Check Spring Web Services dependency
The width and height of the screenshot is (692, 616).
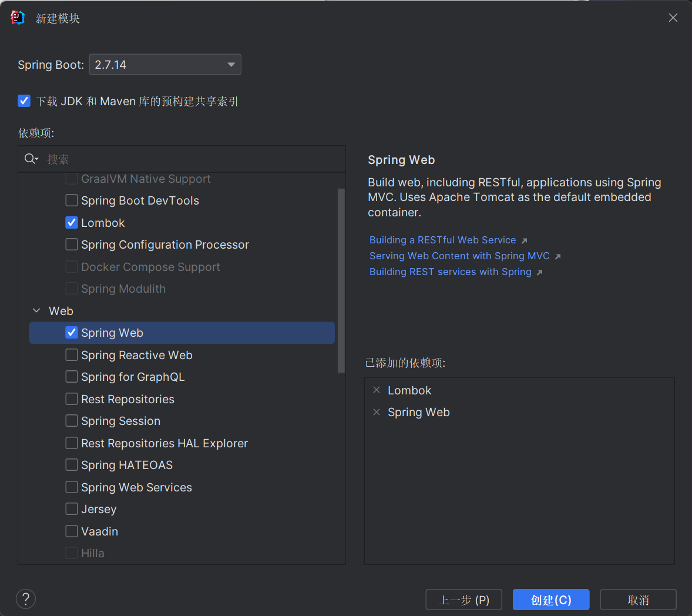[72, 487]
